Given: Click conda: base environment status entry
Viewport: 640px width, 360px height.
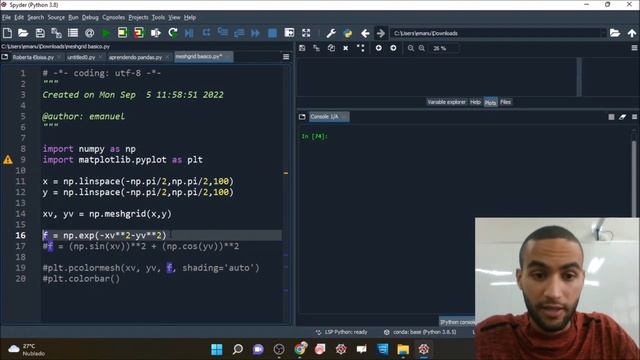Looking at the screenshot, I should coord(420,332).
